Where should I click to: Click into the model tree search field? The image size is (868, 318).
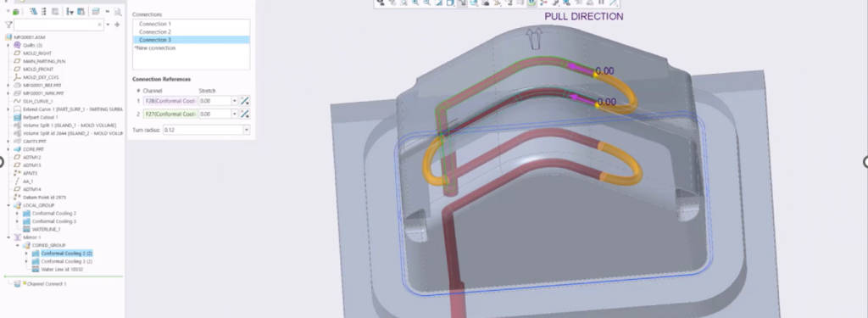click(x=58, y=25)
